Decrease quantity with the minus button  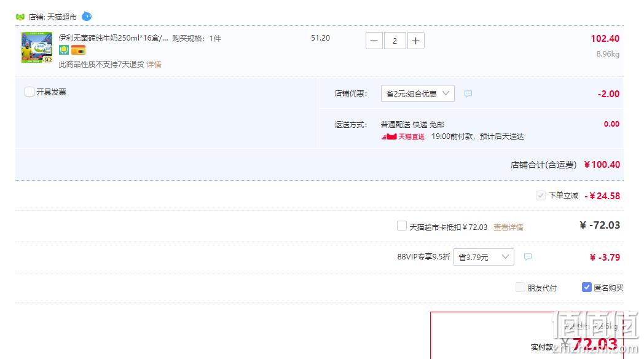(374, 41)
